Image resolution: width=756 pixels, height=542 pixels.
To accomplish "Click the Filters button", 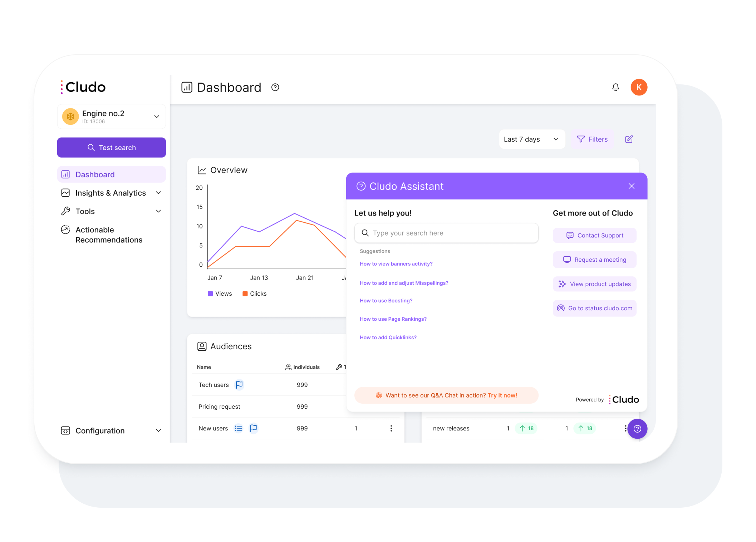I will (592, 139).
